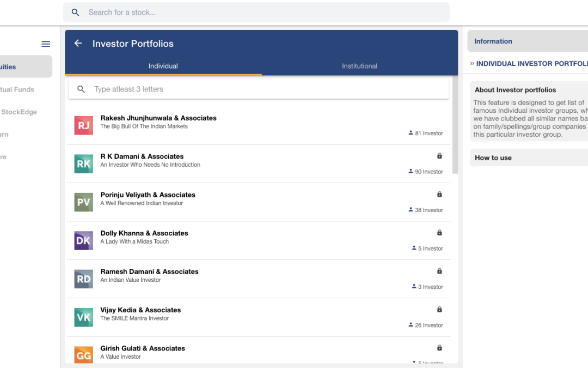Image resolution: width=588 pixels, height=368 pixels.
Task: Go back using the arrow icon
Action: (78, 43)
